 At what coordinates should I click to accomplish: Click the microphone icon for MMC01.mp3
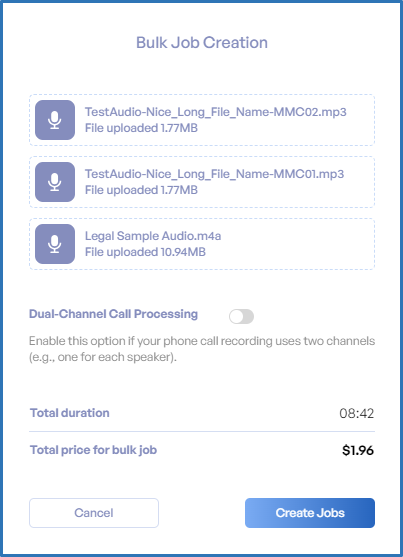point(55,182)
